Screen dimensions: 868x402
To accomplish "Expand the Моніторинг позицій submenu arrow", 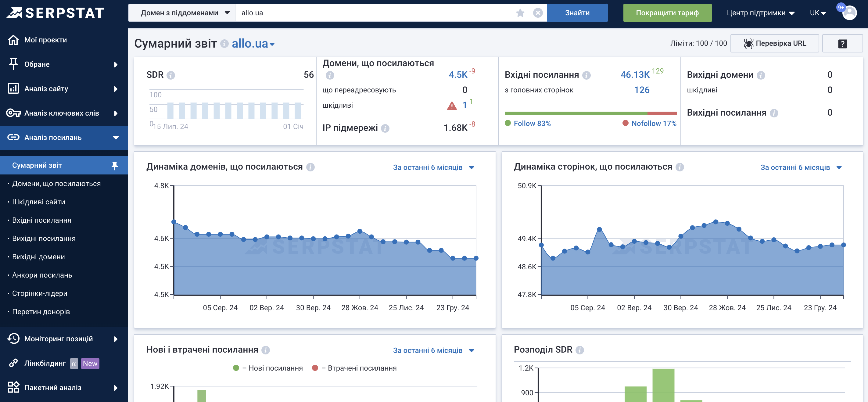I will point(116,339).
